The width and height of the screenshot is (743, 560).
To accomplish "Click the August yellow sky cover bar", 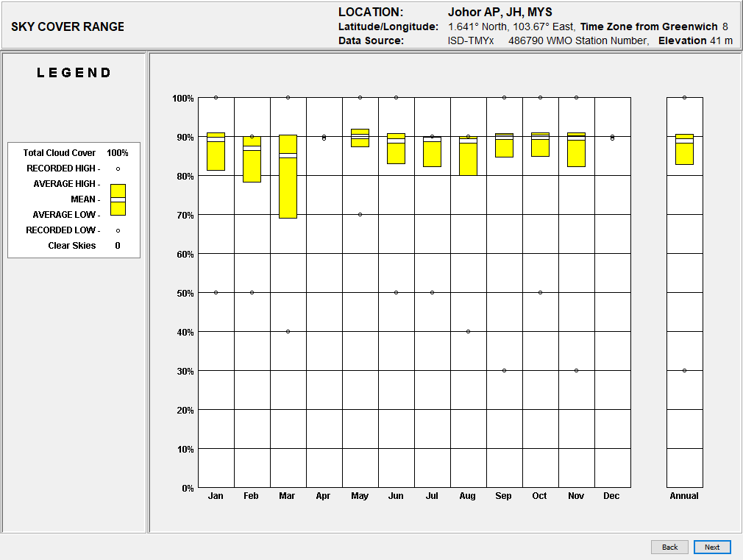I will point(468,156).
